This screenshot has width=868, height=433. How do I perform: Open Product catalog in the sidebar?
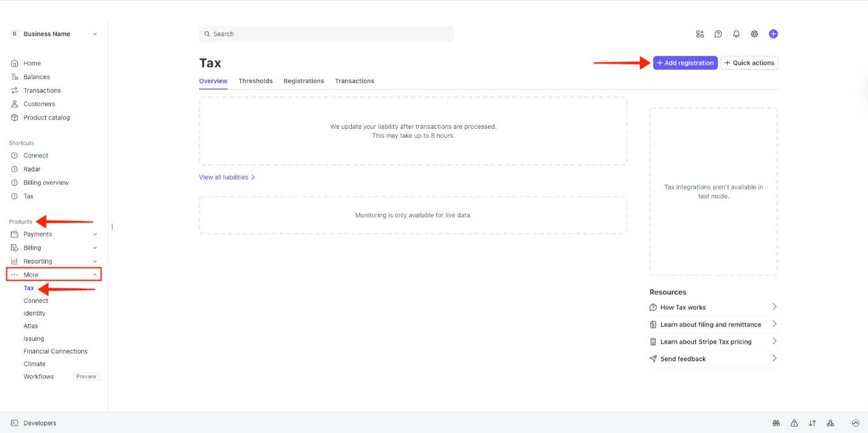[46, 117]
